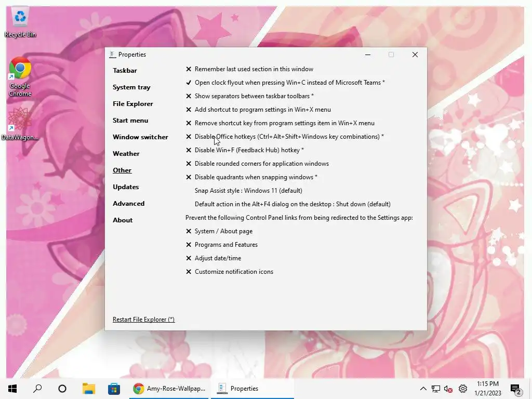Open network status tray icon

pos(436,389)
